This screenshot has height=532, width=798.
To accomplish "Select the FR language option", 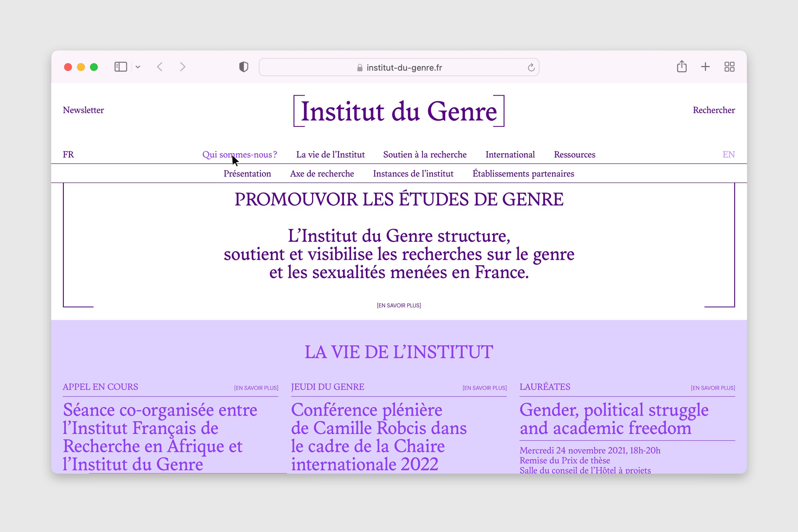I will click(68, 154).
